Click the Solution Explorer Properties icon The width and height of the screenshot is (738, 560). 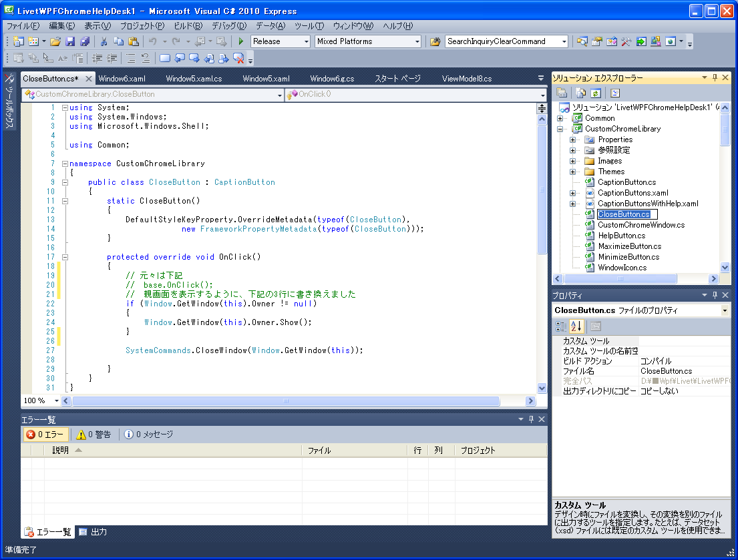[562, 93]
